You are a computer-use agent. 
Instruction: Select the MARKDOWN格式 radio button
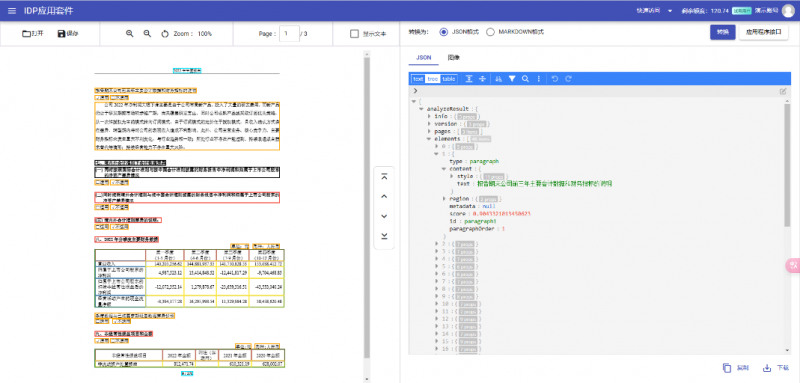pos(490,32)
